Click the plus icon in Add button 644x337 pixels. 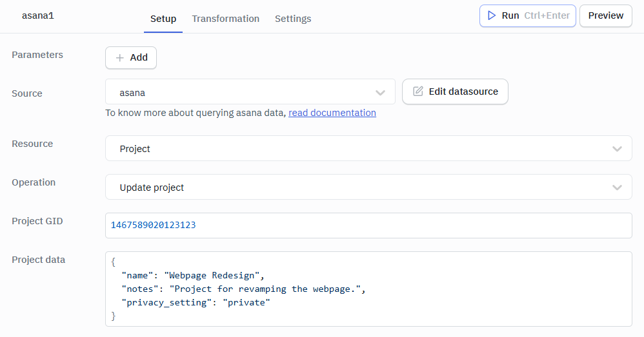[x=119, y=58]
